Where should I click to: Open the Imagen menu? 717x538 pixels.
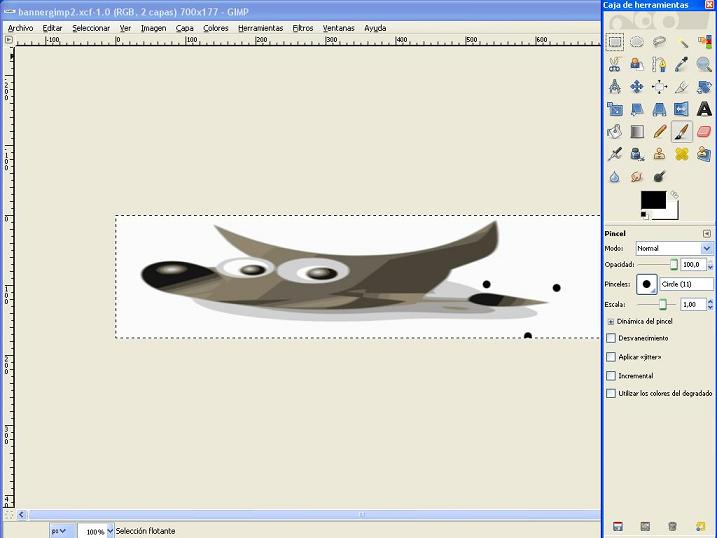tap(153, 28)
